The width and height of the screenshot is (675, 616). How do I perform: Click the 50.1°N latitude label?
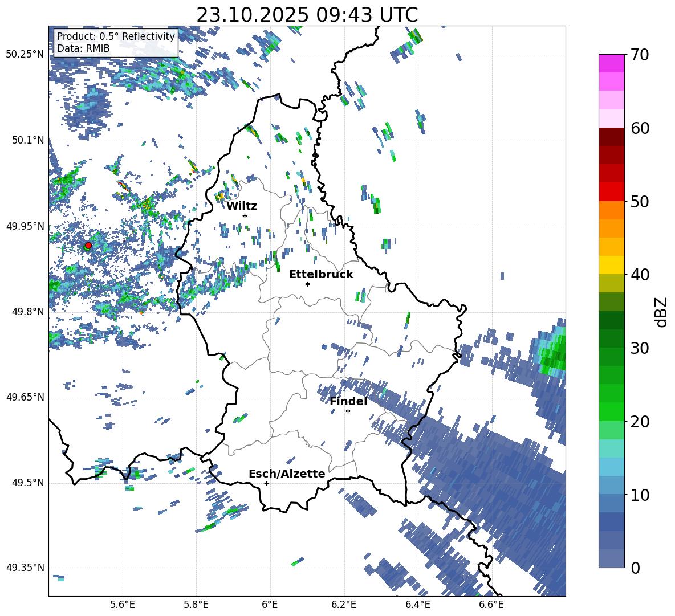[x=29, y=140]
